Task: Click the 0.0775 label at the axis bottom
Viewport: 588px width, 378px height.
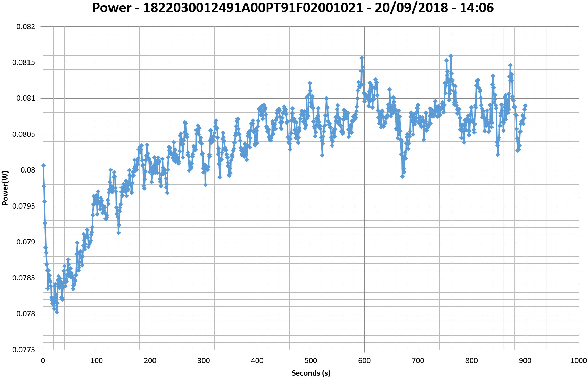Action: 24,350
